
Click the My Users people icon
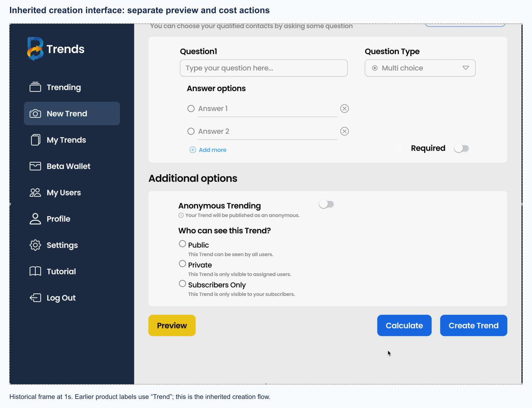pos(35,192)
